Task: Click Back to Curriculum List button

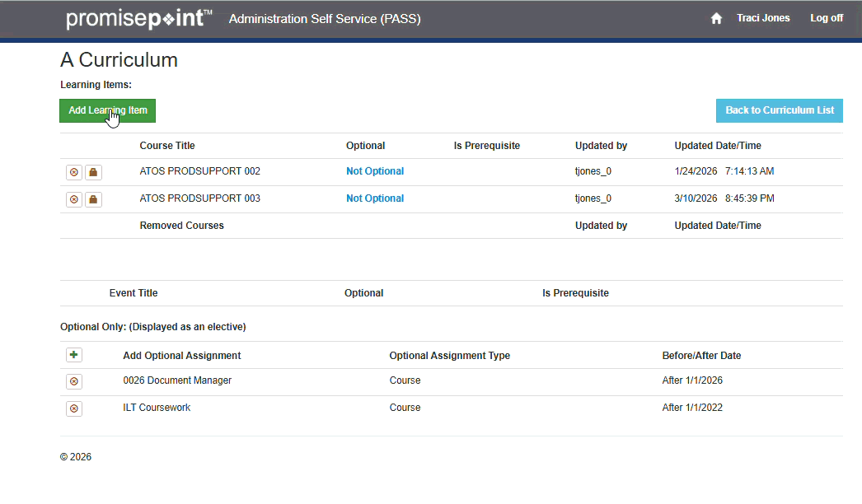Action: (779, 110)
